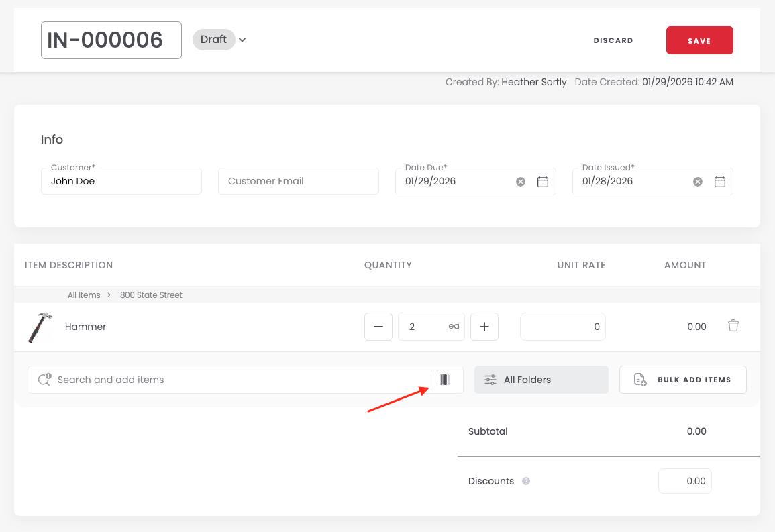This screenshot has height=532, width=775.
Task: Delete the Hammer line item
Action: point(733,326)
